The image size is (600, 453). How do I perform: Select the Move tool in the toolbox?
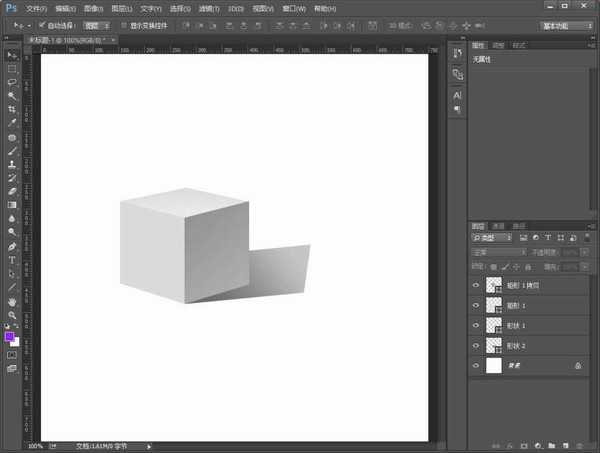coord(12,54)
